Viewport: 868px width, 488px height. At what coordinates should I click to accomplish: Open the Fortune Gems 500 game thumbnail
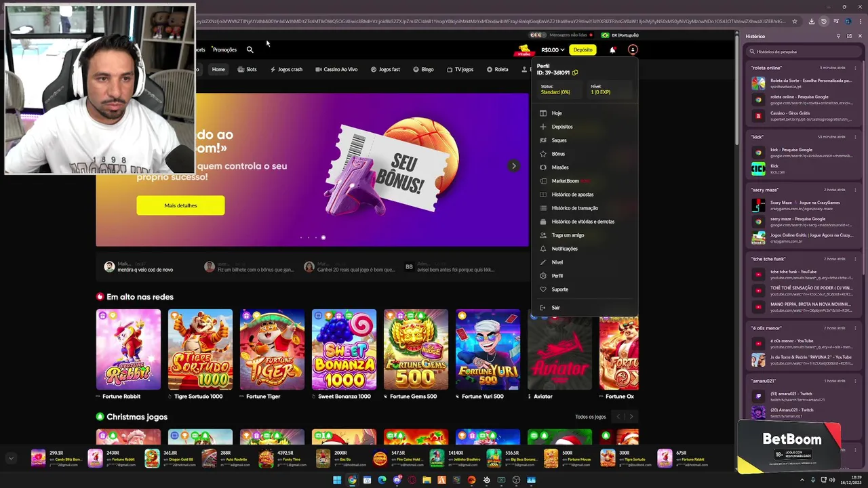[x=416, y=350]
